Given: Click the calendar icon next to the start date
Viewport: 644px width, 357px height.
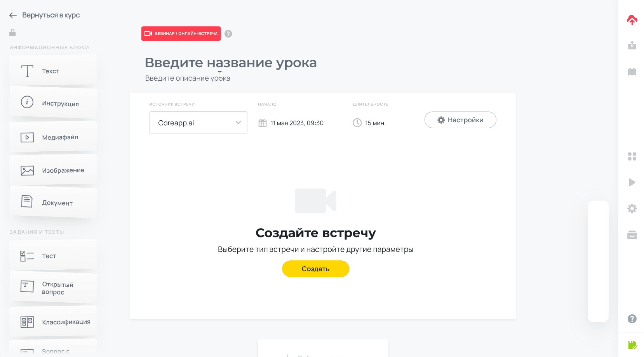Looking at the screenshot, I should tap(263, 123).
